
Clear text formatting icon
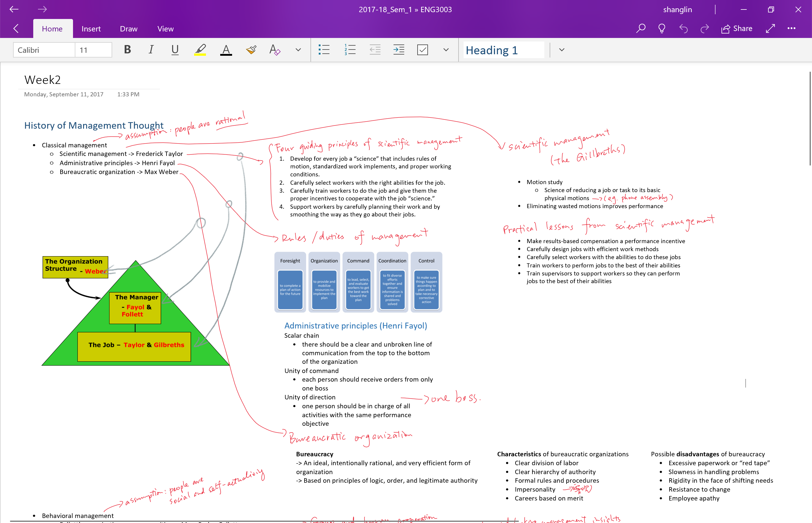[274, 50]
